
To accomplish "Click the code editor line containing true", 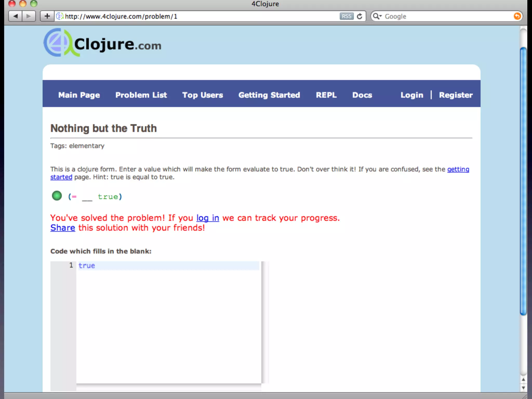I will 169,265.
